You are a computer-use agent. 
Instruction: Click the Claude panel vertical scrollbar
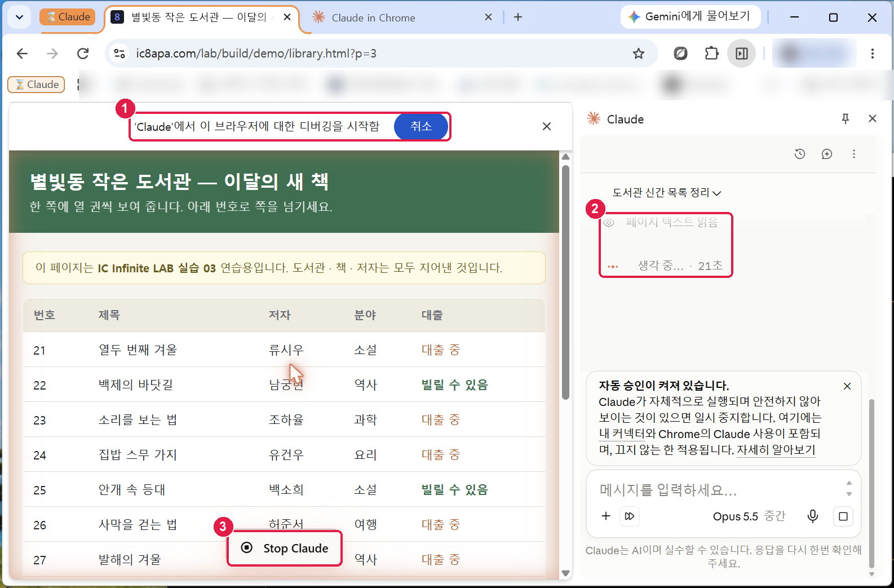[x=872, y=484]
